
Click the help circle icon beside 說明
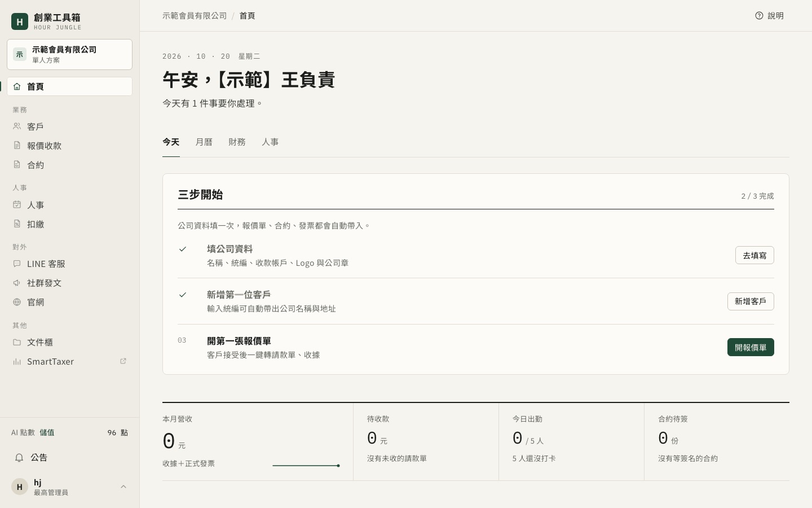[x=759, y=16]
